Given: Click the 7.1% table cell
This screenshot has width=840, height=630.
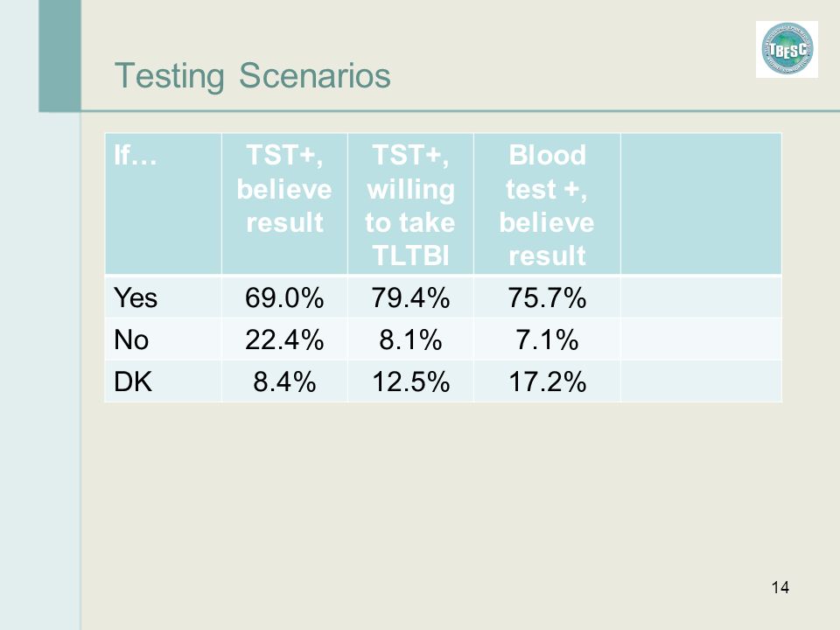Looking at the screenshot, I should coord(547,339).
